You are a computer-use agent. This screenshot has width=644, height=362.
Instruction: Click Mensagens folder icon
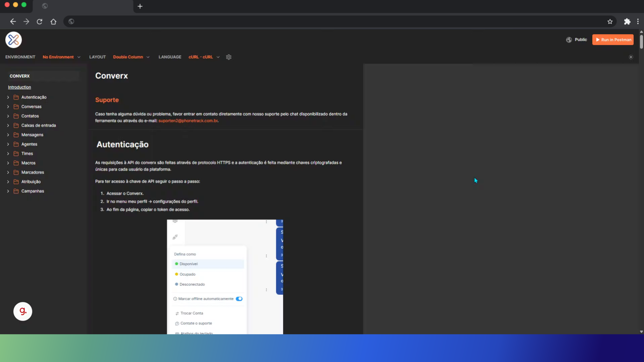pyautogui.click(x=16, y=135)
